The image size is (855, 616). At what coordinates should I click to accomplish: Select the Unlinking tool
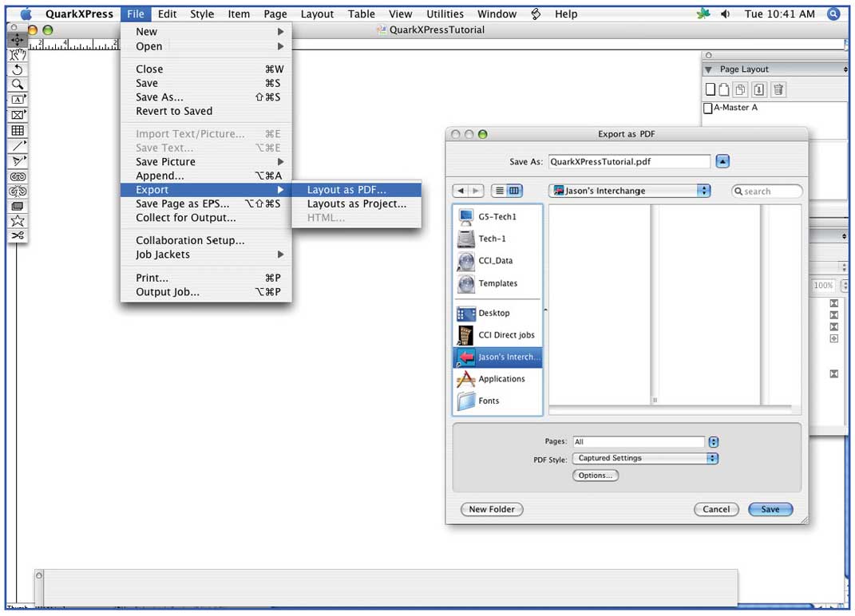tap(18, 192)
